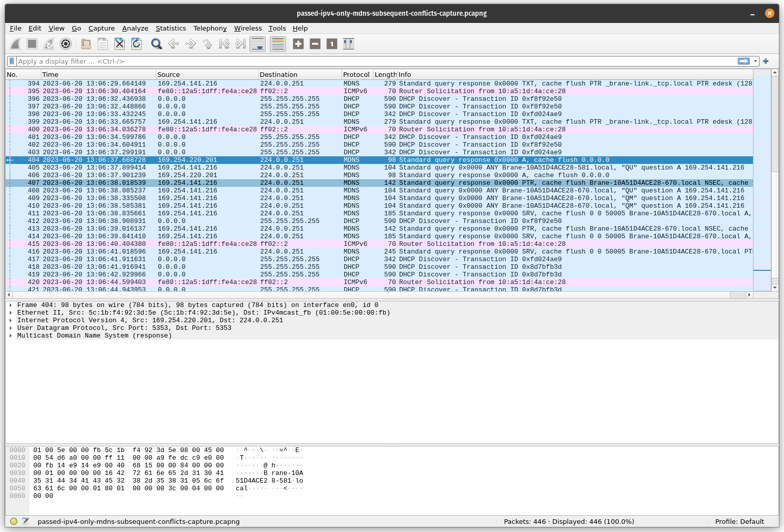Image resolution: width=784 pixels, height=532 pixels.
Task: Click resize columns toolbar icon
Action: click(x=349, y=44)
